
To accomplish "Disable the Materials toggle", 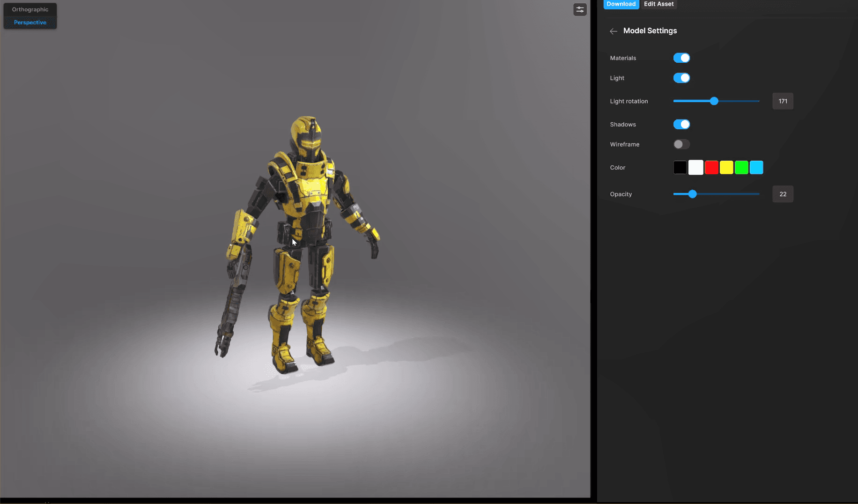I will 681,58.
